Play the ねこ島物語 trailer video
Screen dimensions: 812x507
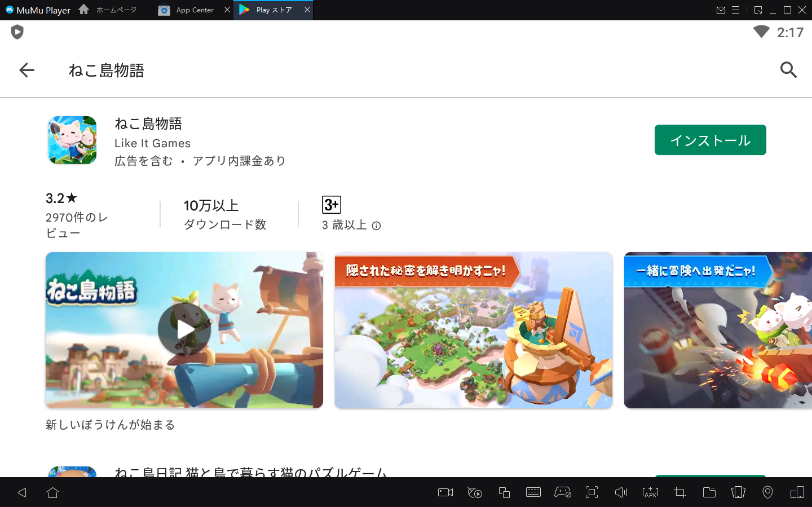(184, 330)
